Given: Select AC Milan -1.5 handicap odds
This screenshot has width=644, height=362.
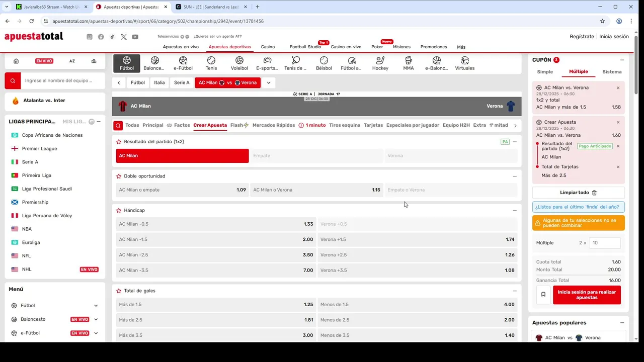Looking at the screenshot, I should [216, 239].
